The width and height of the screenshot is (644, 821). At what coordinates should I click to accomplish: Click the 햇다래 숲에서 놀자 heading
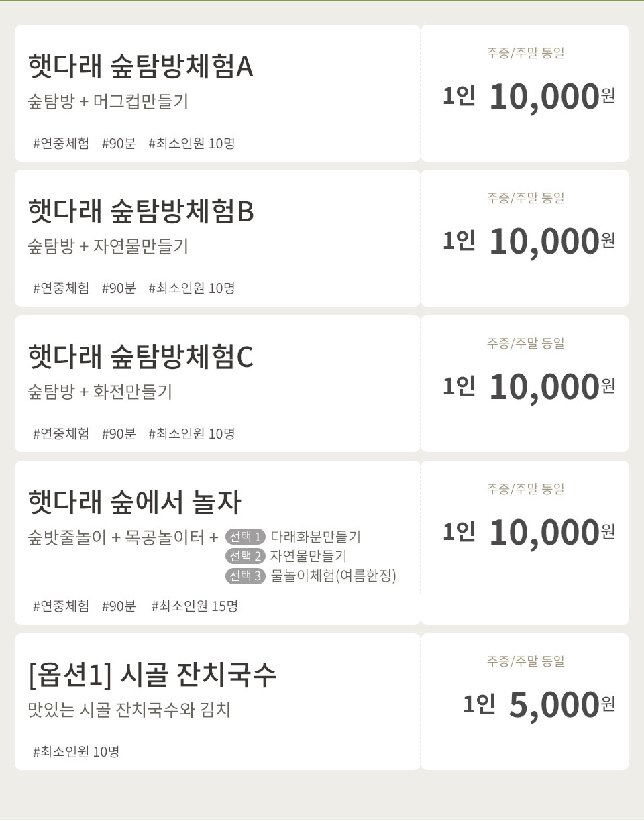134,502
